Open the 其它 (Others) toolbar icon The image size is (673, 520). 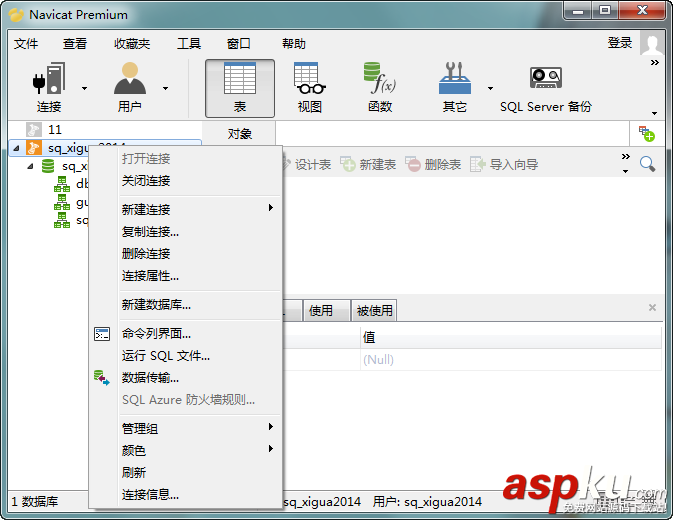455,88
